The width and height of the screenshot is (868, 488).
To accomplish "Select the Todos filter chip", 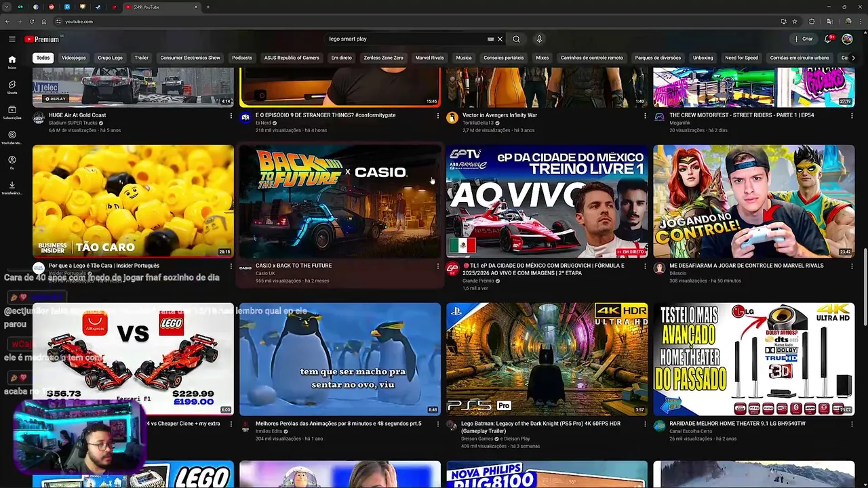I will (x=43, y=58).
